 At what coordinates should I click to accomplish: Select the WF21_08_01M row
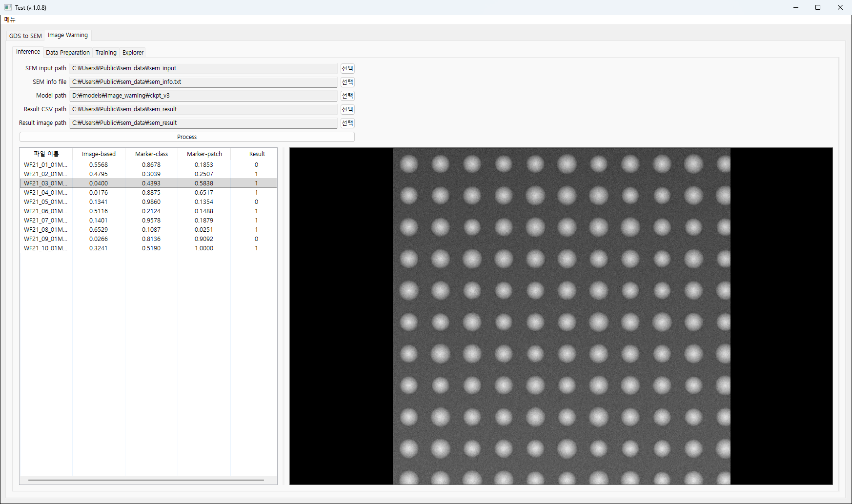coord(148,230)
